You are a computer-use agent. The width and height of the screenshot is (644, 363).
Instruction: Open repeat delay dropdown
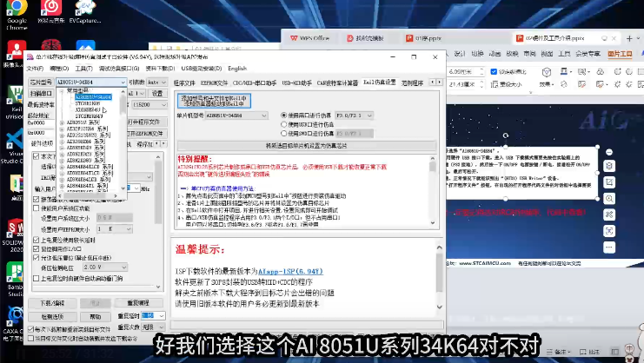tap(153, 316)
